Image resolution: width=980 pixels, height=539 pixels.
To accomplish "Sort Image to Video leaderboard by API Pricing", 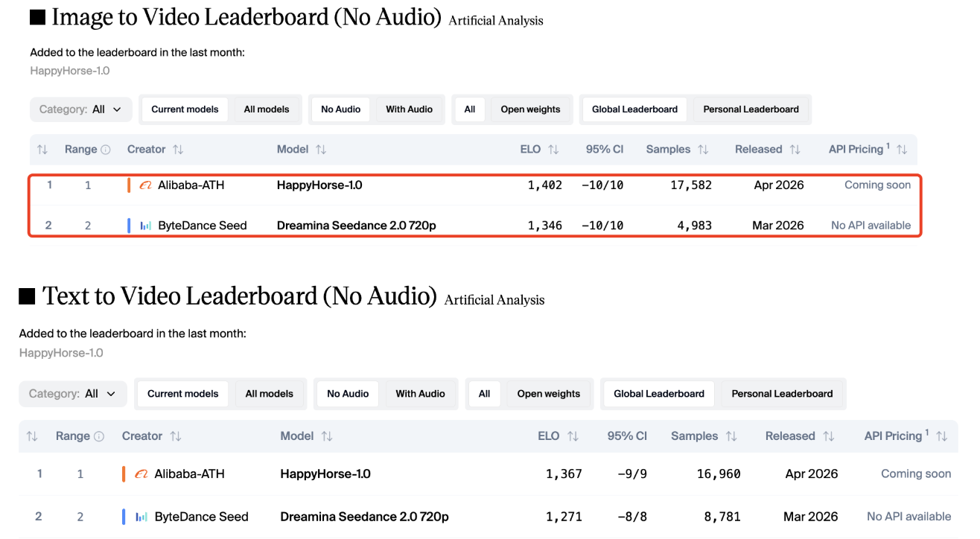I will click(902, 150).
